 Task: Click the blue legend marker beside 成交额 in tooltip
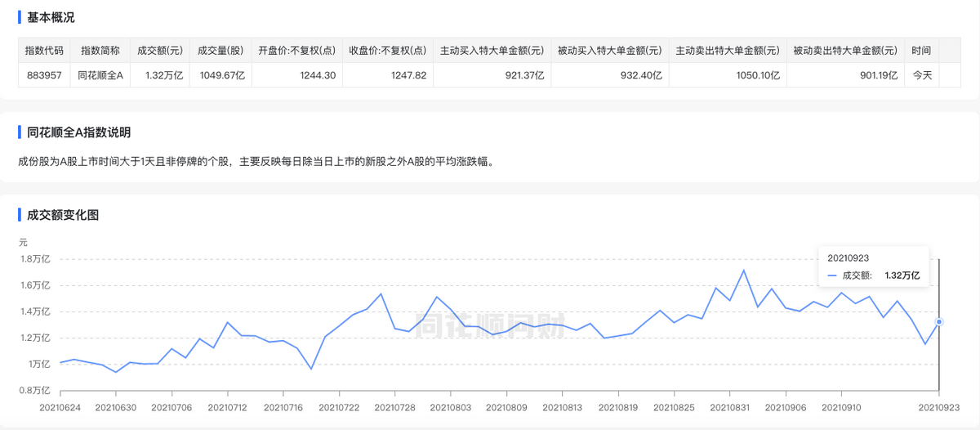click(x=832, y=275)
